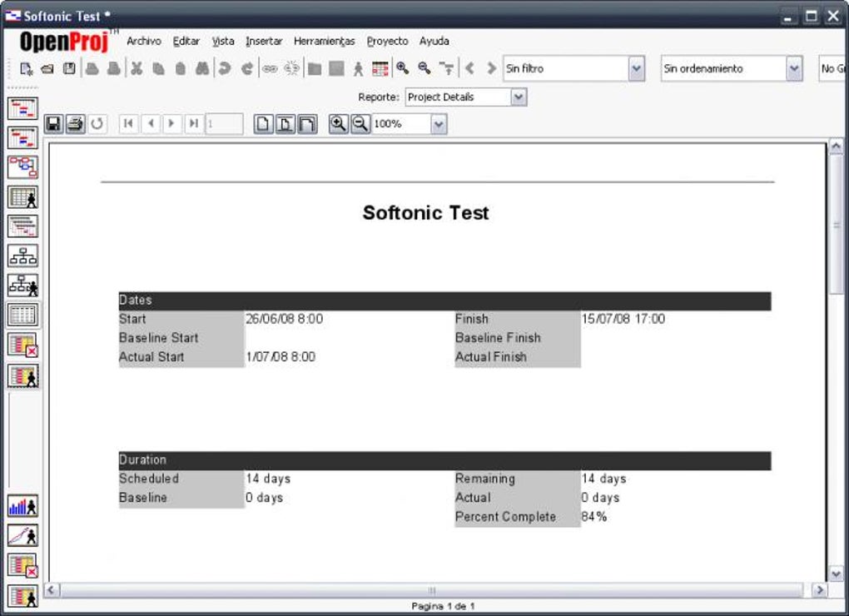Open the Report view in sidebar
849x616 pixels.
[x=22, y=315]
